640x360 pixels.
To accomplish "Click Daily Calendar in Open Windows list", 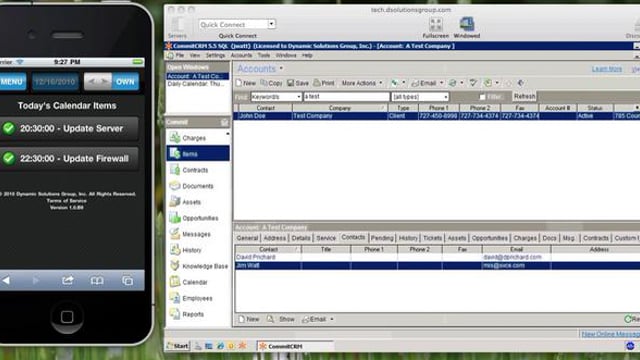I will [196, 84].
